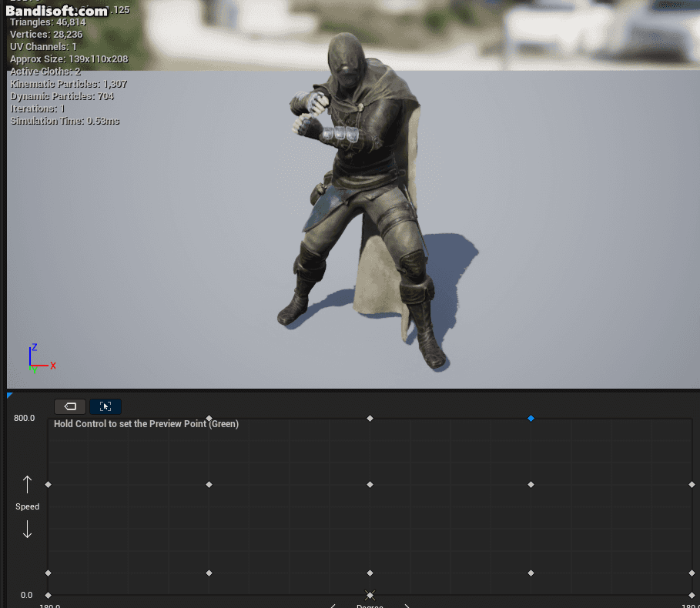
Task: Select sample diamond overlapping the Preview Point text
Action: [x=209, y=419]
